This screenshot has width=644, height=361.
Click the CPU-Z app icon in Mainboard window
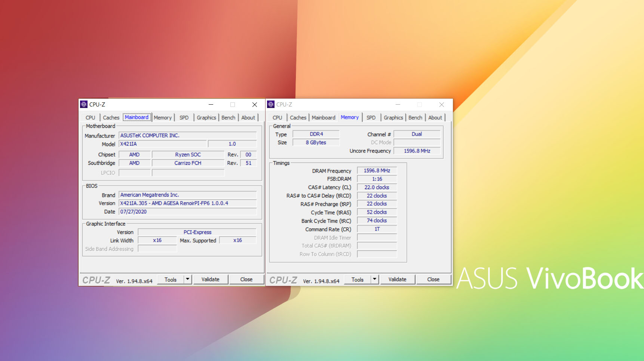coord(84,105)
